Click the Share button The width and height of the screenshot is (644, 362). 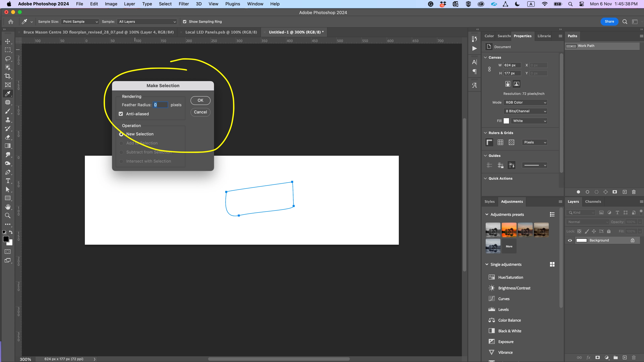[x=609, y=21]
